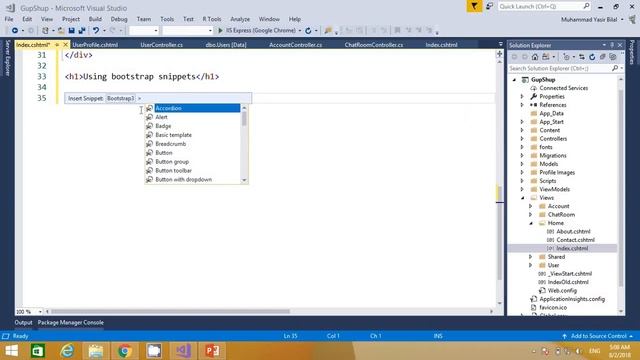The image size is (640, 360).
Task: Expand the Properties node
Action: [522, 97]
